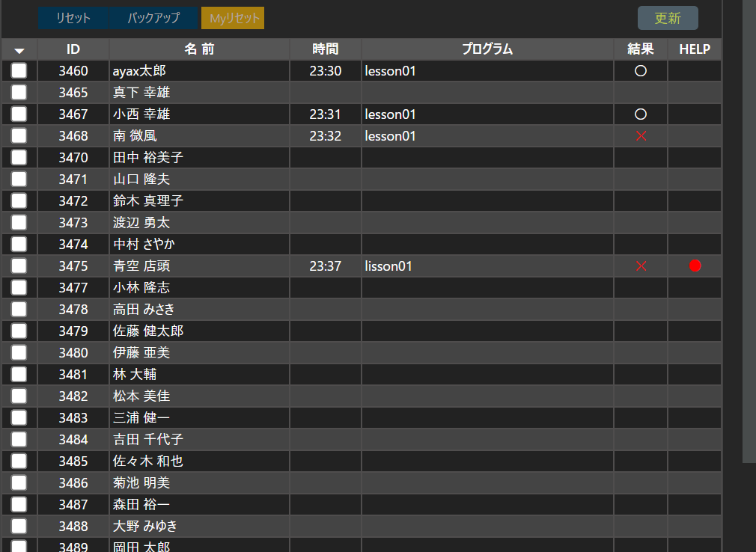
Task: Check the checkbox for 松本 美佳
Action: [18, 396]
